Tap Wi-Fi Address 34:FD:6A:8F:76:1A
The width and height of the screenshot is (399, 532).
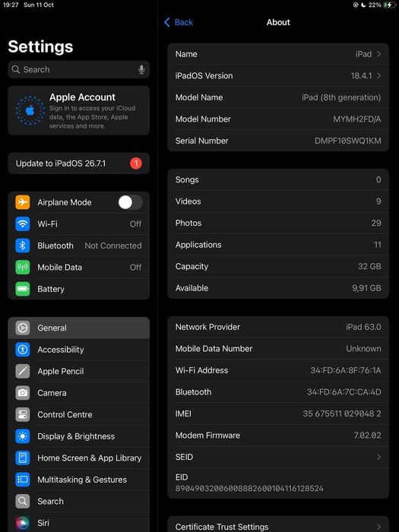346,370
